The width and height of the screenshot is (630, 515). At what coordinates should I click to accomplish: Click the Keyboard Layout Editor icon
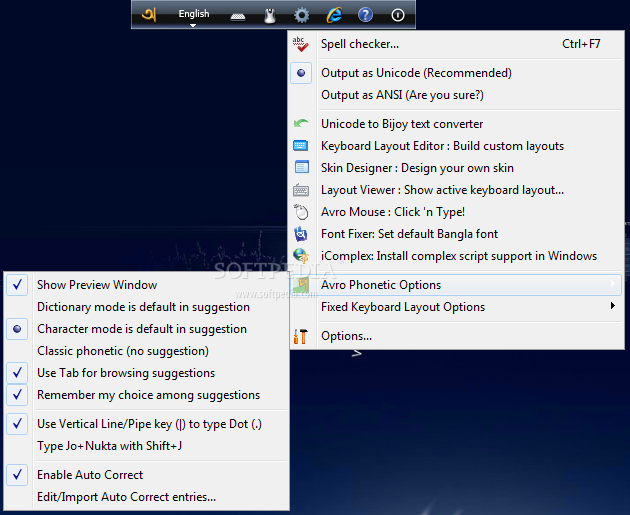(301, 145)
